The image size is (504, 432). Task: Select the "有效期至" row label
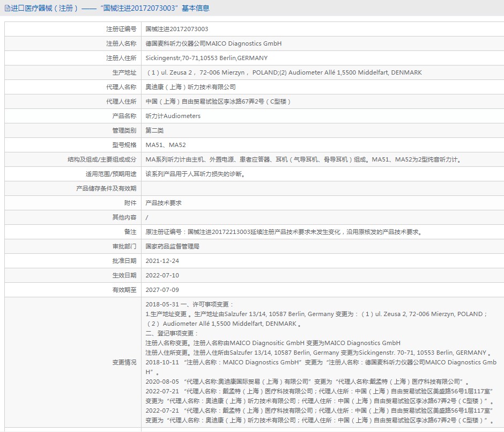(x=124, y=290)
